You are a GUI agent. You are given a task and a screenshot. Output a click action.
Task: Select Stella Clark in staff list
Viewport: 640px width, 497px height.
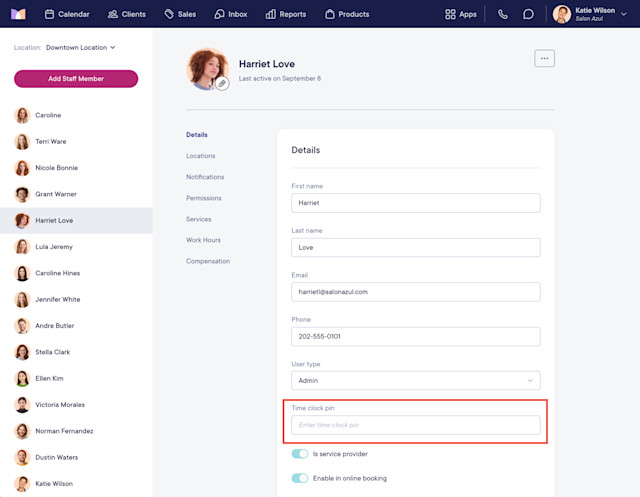pos(76,352)
